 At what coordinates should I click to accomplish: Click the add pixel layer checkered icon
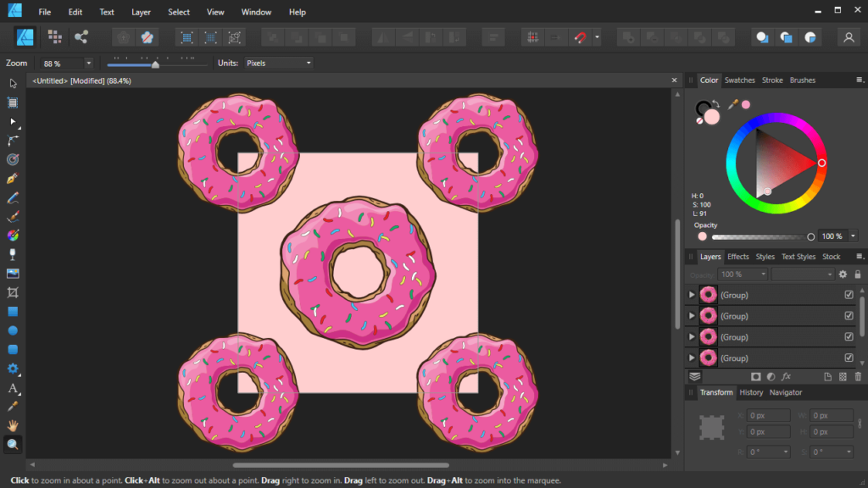point(843,377)
